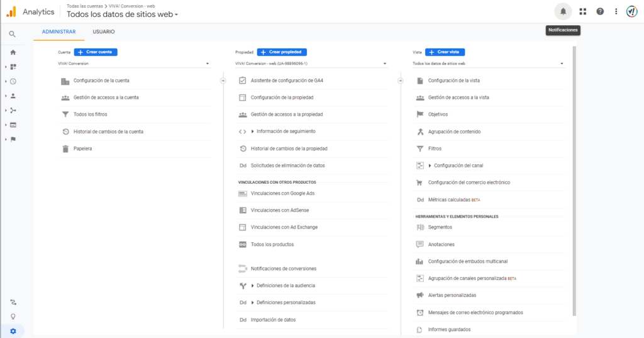644x338 pixels.
Task: Click the vertical scrollbar of admin panel
Action: coord(574,181)
